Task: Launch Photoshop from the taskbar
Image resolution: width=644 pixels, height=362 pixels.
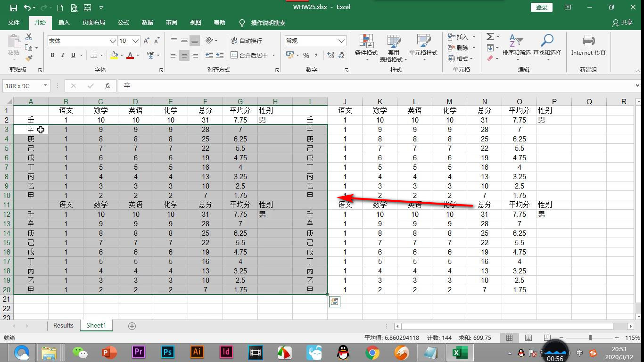Action: pyautogui.click(x=167, y=352)
